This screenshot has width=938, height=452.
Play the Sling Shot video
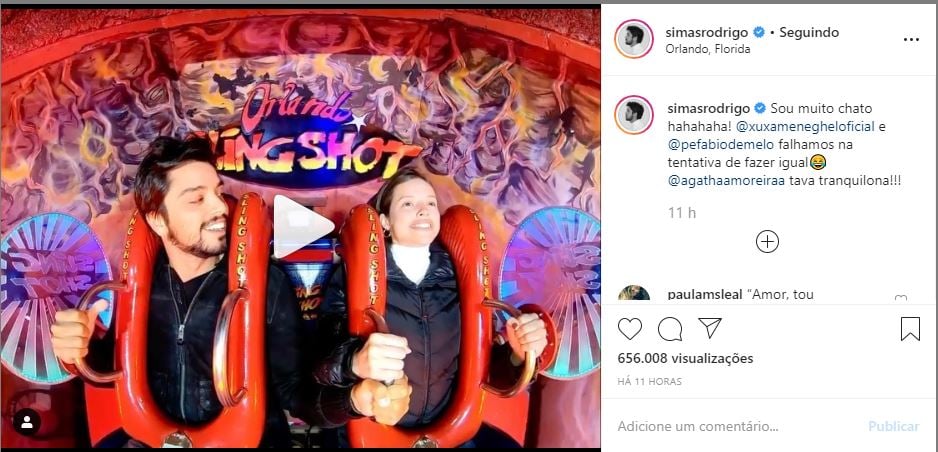pyautogui.click(x=303, y=227)
